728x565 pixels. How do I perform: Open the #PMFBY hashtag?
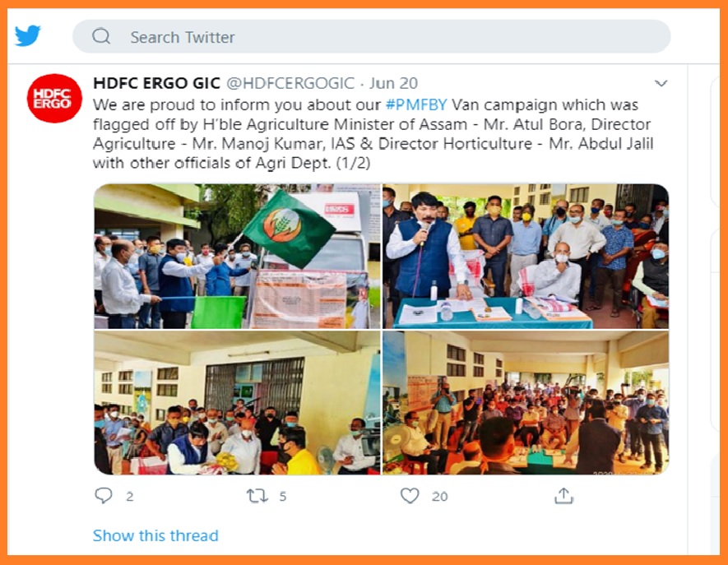click(x=416, y=105)
